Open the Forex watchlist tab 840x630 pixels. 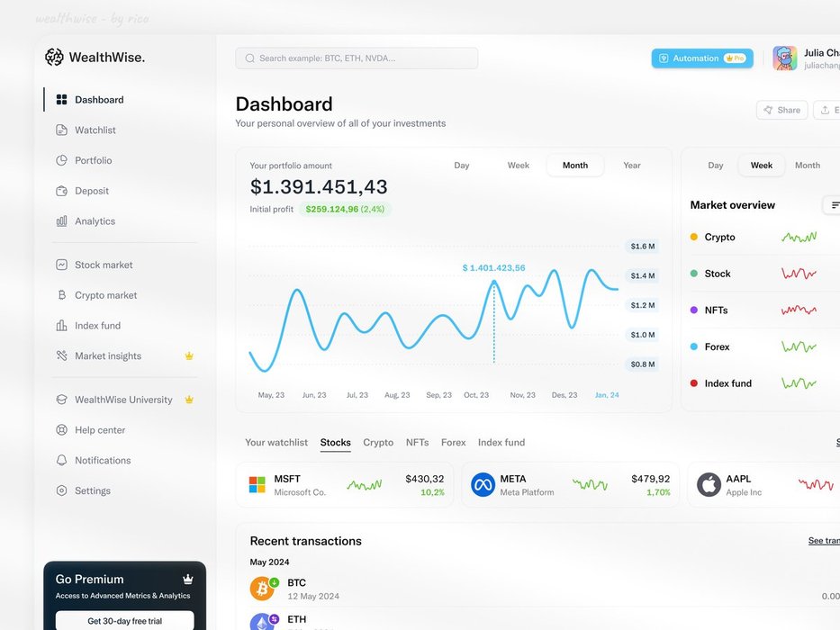453,443
